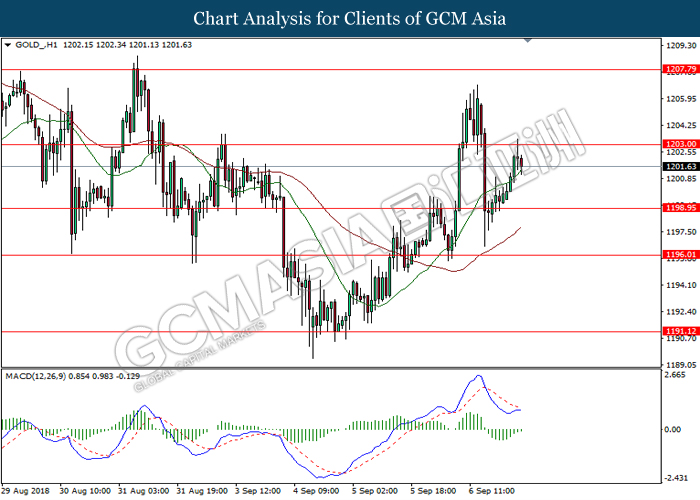The width and height of the screenshot is (700, 500).
Task: Click the dropdown triangle beside GOLD_,H1
Action: [8, 45]
